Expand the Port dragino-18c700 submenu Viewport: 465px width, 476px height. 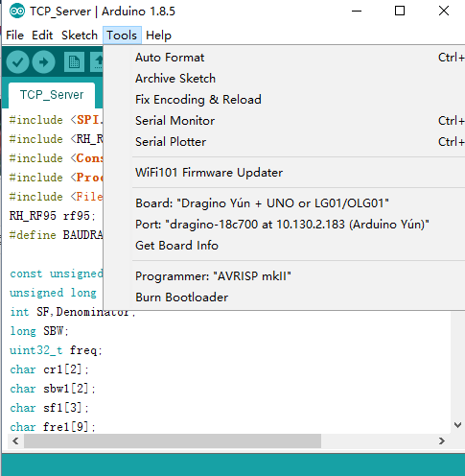coord(284,225)
